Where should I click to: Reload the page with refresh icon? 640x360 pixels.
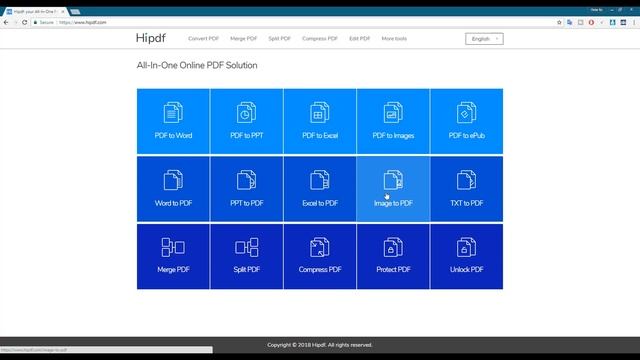pos(24,22)
